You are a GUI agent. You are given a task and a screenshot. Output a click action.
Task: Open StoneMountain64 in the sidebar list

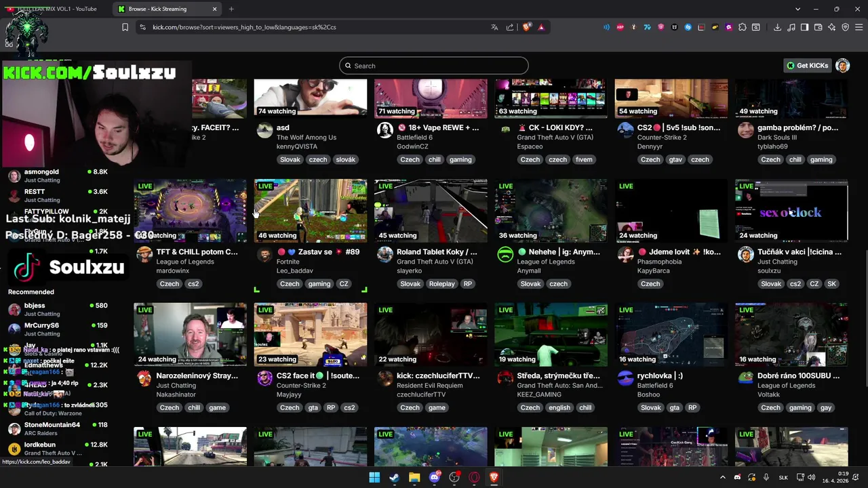[x=58, y=429]
